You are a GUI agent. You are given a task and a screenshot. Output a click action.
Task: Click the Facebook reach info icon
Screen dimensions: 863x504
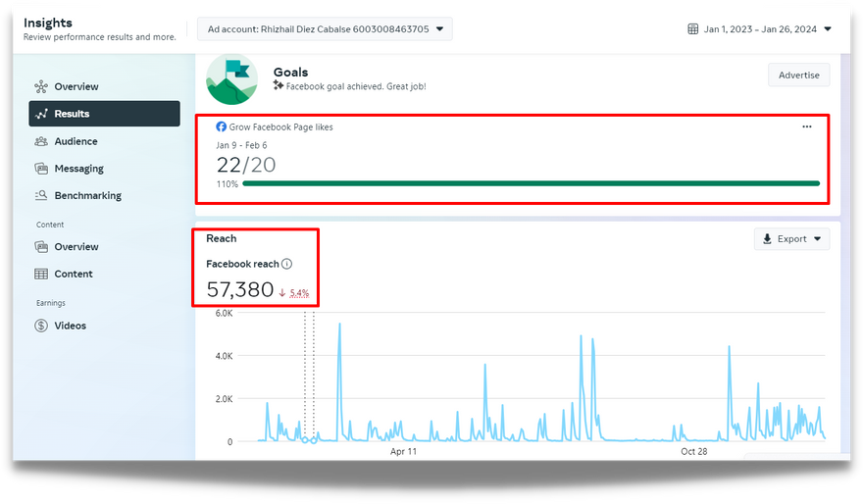(x=286, y=264)
